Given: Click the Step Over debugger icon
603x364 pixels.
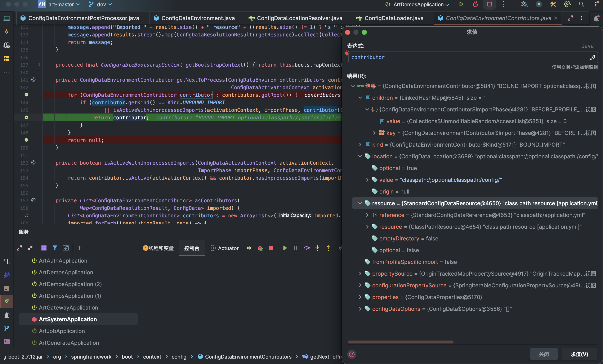Looking at the screenshot, I should (306, 248).
